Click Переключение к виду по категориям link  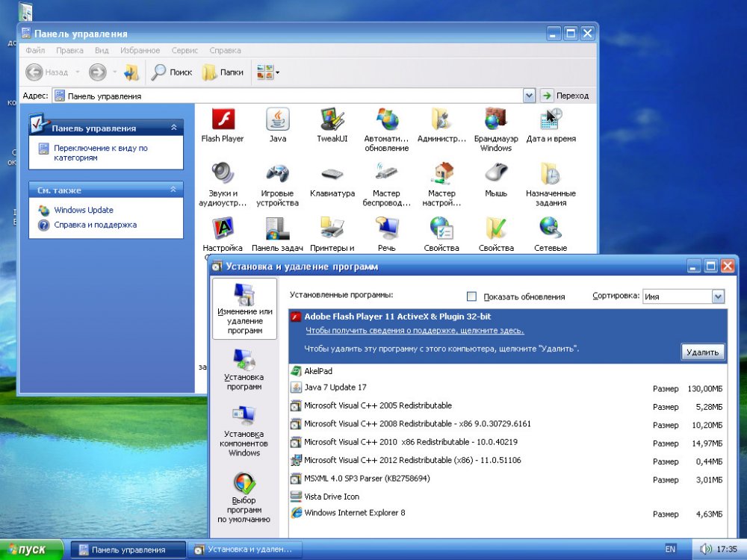click(x=101, y=153)
